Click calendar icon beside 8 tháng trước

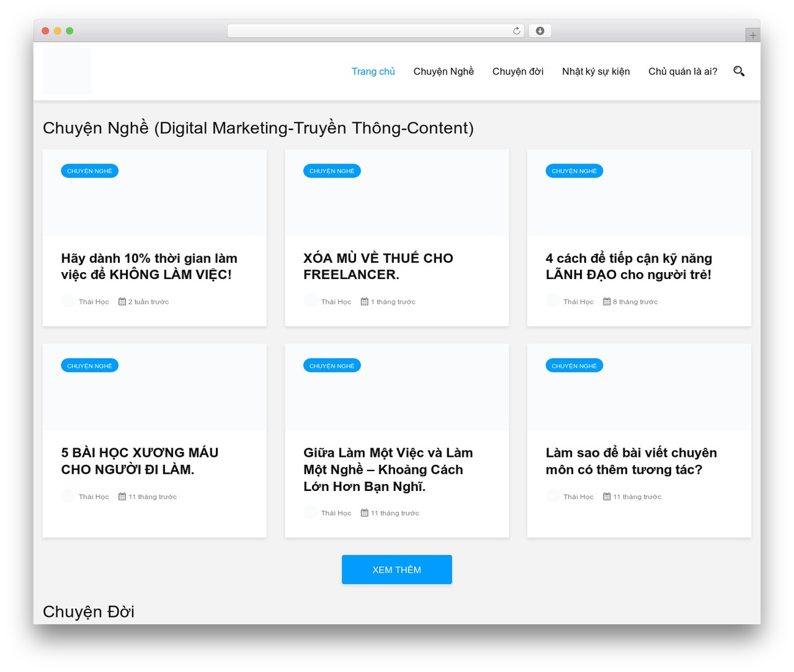607,301
